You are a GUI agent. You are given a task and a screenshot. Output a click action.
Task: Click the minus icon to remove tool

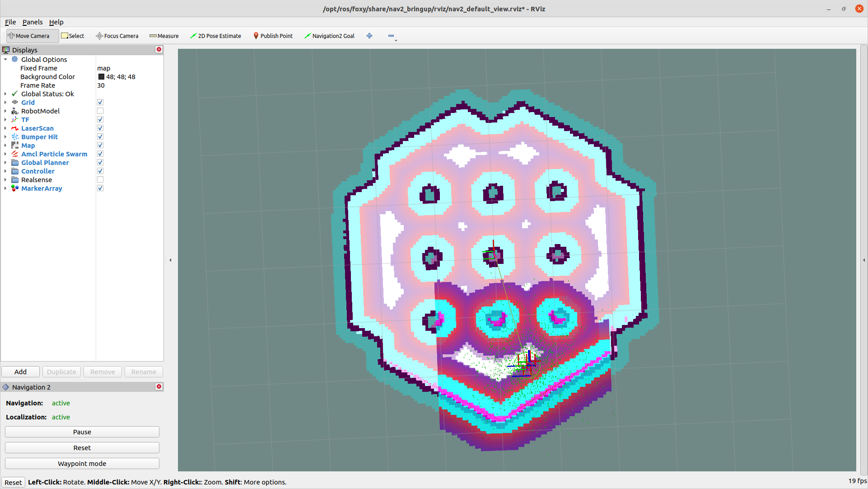(391, 36)
